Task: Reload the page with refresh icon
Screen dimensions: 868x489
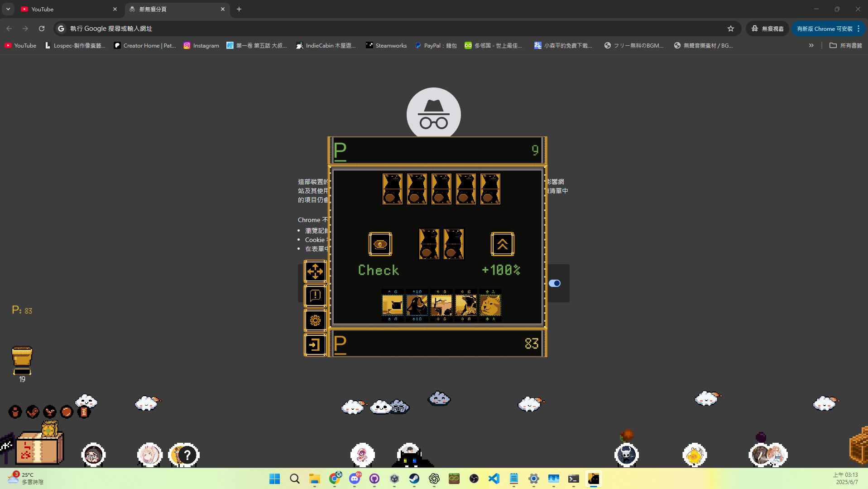Action: point(42,29)
